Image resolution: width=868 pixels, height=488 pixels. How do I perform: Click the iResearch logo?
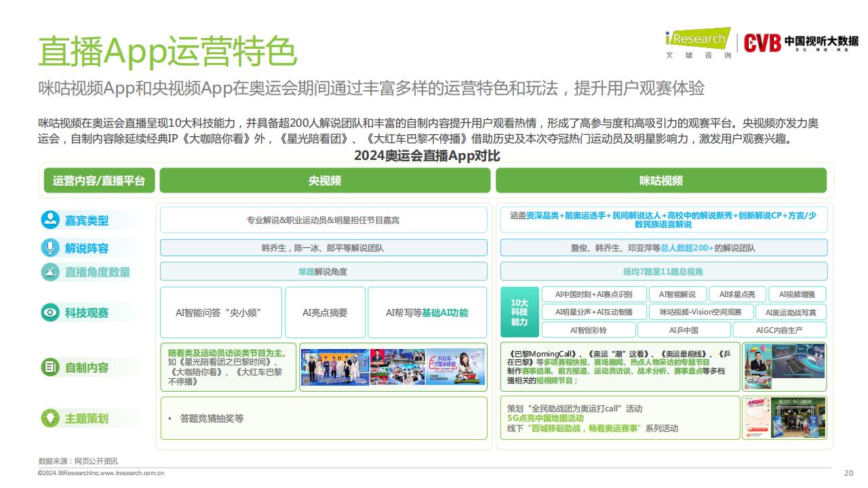(x=698, y=43)
